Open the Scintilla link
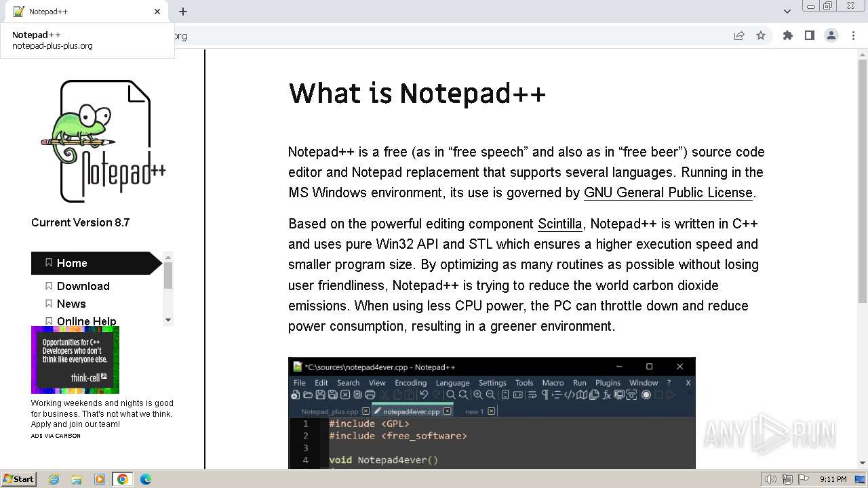The height and width of the screenshot is (488, 868). pos(559,224)
